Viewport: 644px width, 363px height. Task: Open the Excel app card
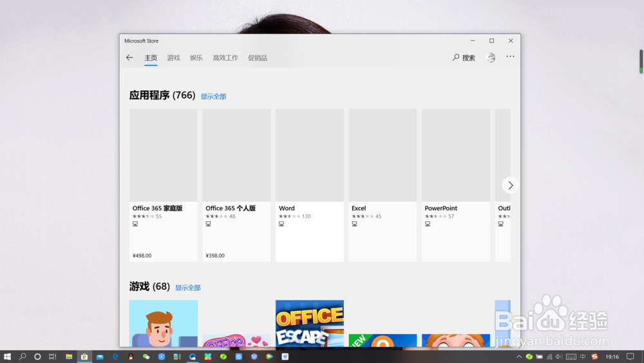pos(383,185)
